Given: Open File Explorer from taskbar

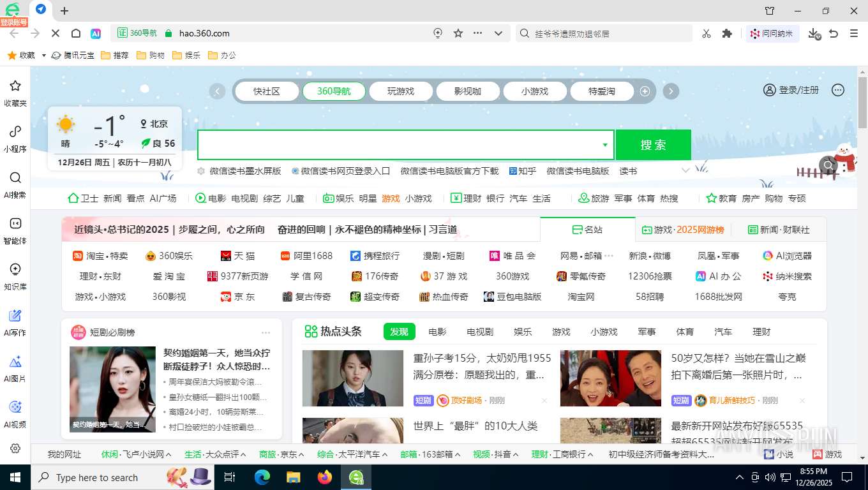Looking at the screenshot, I should tap(294, 477).
